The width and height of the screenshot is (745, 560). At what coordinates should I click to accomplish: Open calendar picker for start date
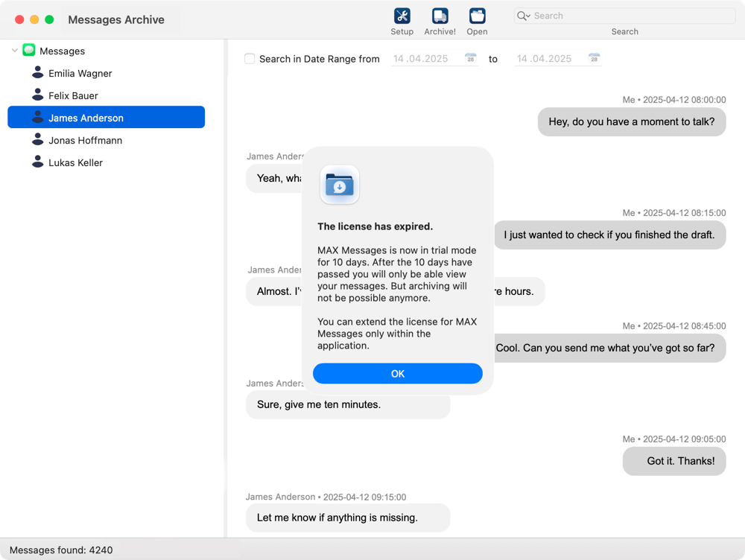(471, 59)
